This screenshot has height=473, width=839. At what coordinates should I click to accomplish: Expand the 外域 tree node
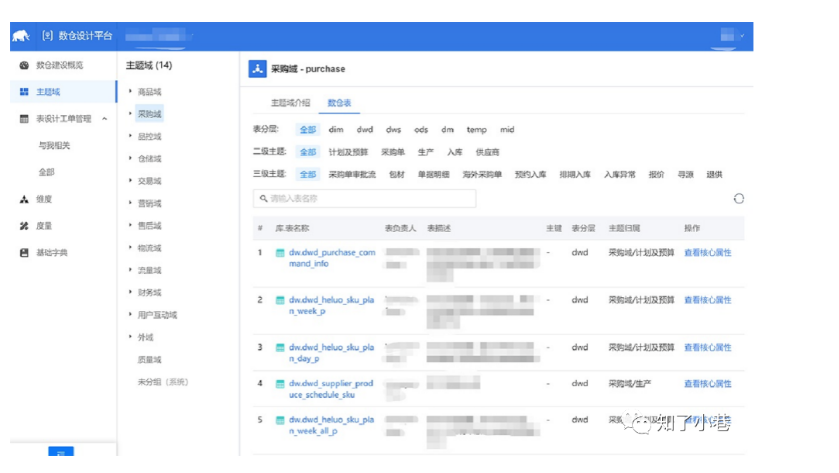click(130, 337)
